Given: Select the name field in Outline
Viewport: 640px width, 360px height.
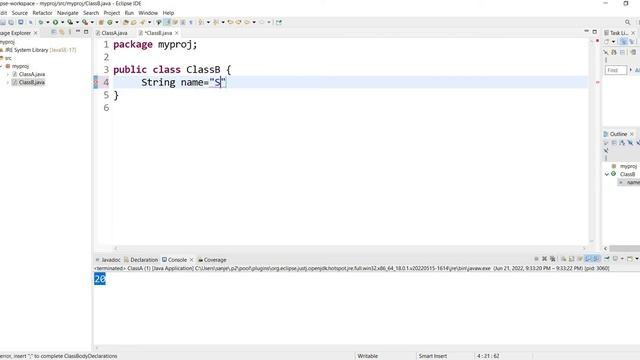Looking at the screenshot, I should [629, 182].
